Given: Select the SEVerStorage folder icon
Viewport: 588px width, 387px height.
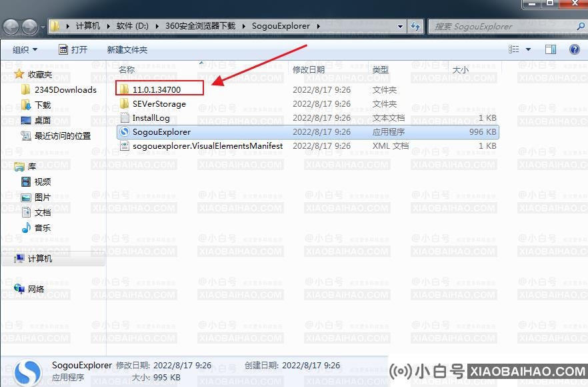Looking at the screenshot, I should tap(124, 103).
